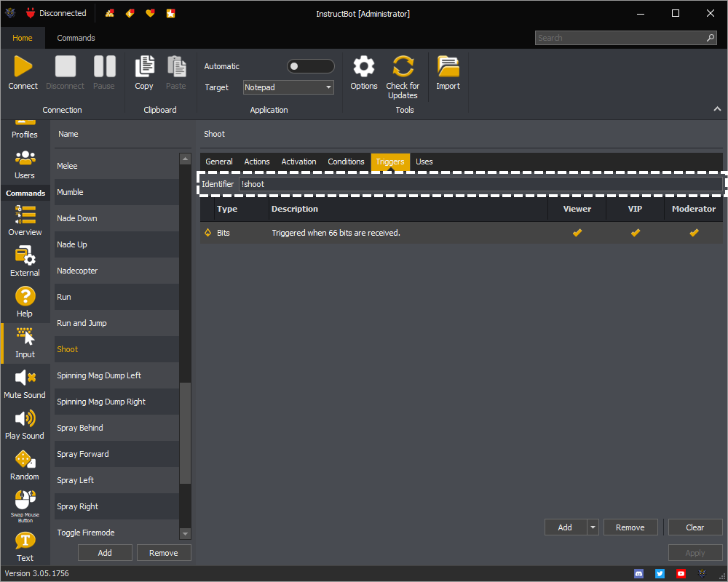Screen dimensions: 728x582
Task: Click command list scroll up arrow
Action: coord(185,159)
